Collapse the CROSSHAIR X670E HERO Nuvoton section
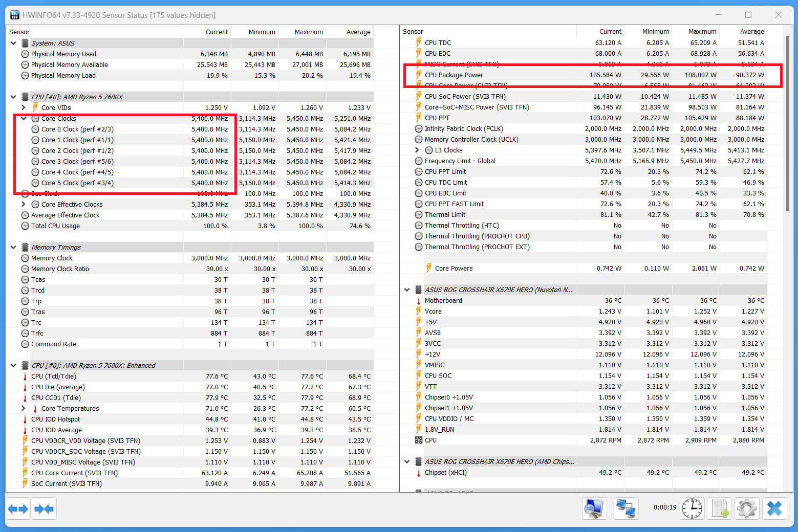 pos(407,290)
